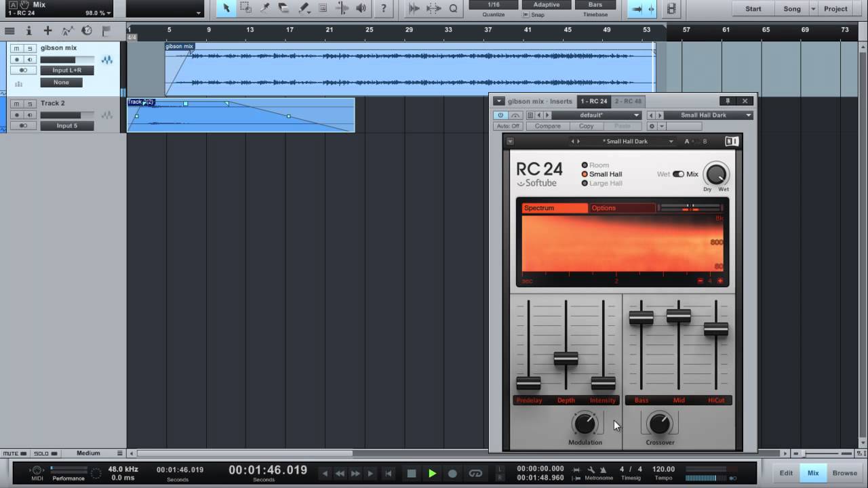Image resolution: width=868 pixels, height=488 pixels.
Task: Mute Track 2
Action: (x=16, y=104)
